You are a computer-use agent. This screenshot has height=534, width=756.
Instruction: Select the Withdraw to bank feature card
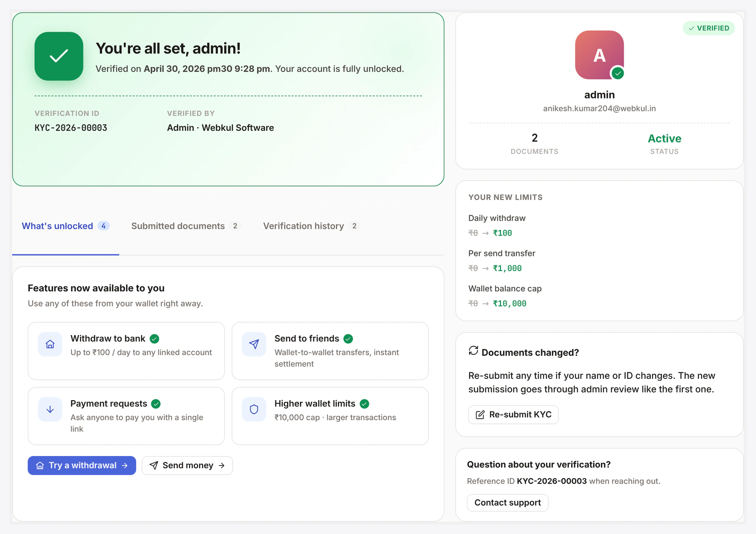[x=126, y=351]
